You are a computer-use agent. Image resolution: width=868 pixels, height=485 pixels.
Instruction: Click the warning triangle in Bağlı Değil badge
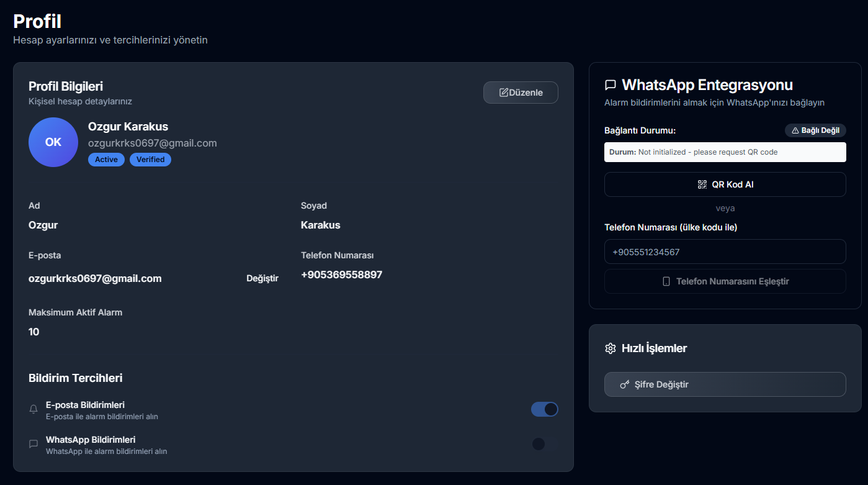pyautogui.click(x=795, y=130)
